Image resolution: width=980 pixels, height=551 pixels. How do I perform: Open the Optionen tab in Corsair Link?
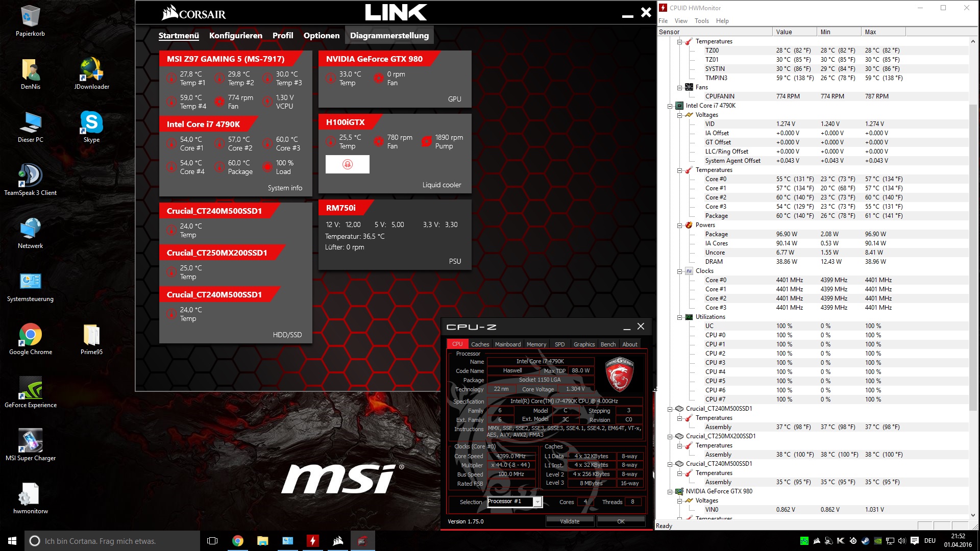point(322,36)
